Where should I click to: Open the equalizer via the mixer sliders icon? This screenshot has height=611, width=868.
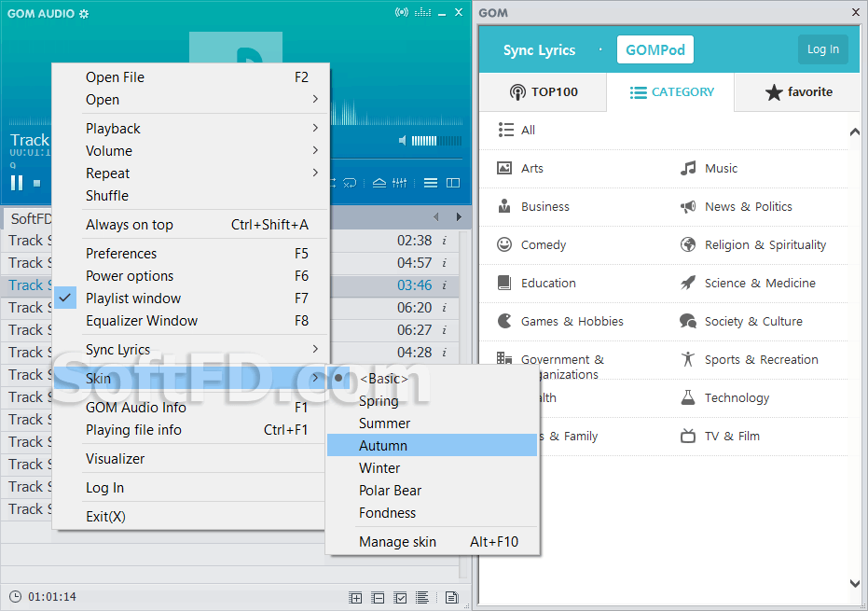pos(400,183)
